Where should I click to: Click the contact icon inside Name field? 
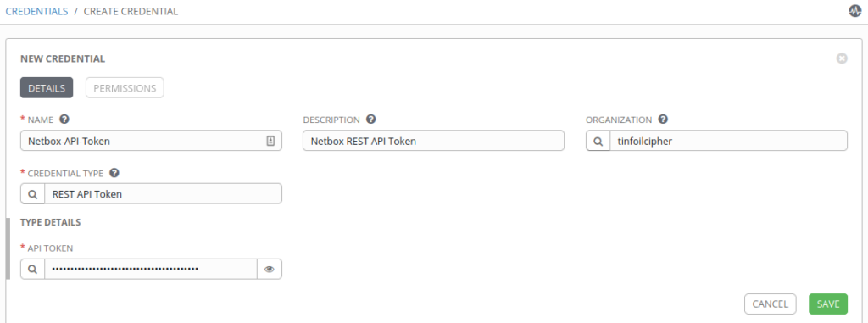(270, 141)
